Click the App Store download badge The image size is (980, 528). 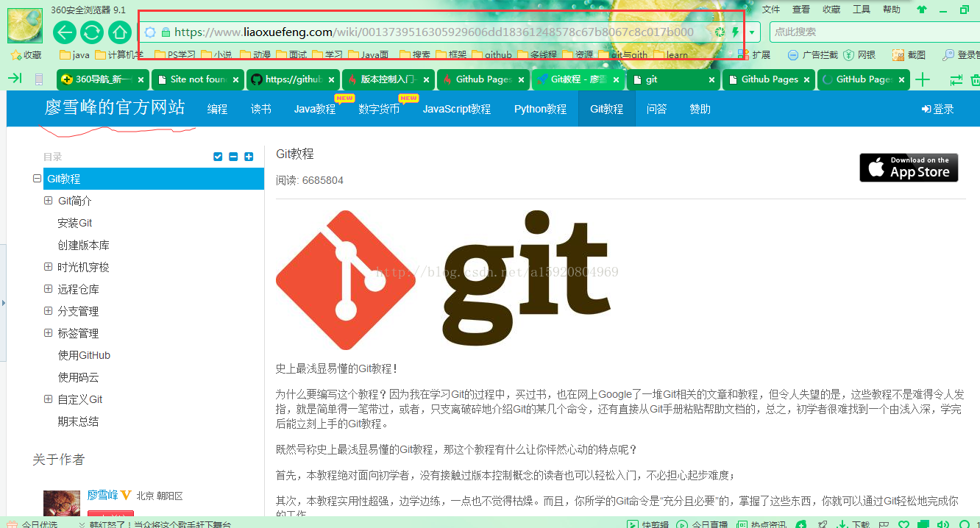point(909,168)
